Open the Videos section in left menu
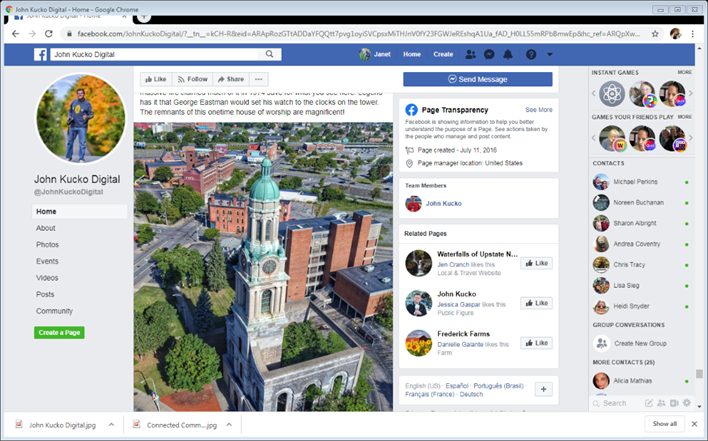Screen dimensions: 708x441 pyautogui.click(x=47, y=278)
